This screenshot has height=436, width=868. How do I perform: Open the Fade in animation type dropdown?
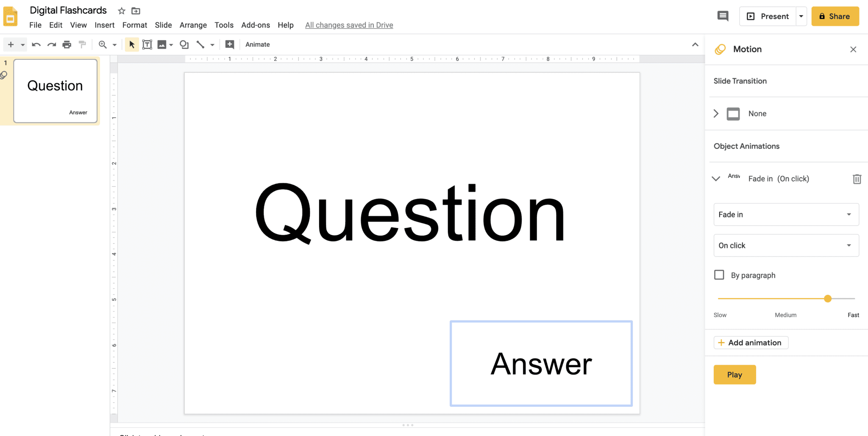pyautogui.click(x=786, y=214)
